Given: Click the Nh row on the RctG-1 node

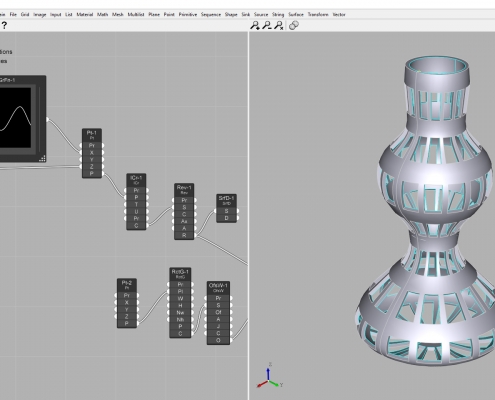Looking at the screenshot, I should click(180, 319).
